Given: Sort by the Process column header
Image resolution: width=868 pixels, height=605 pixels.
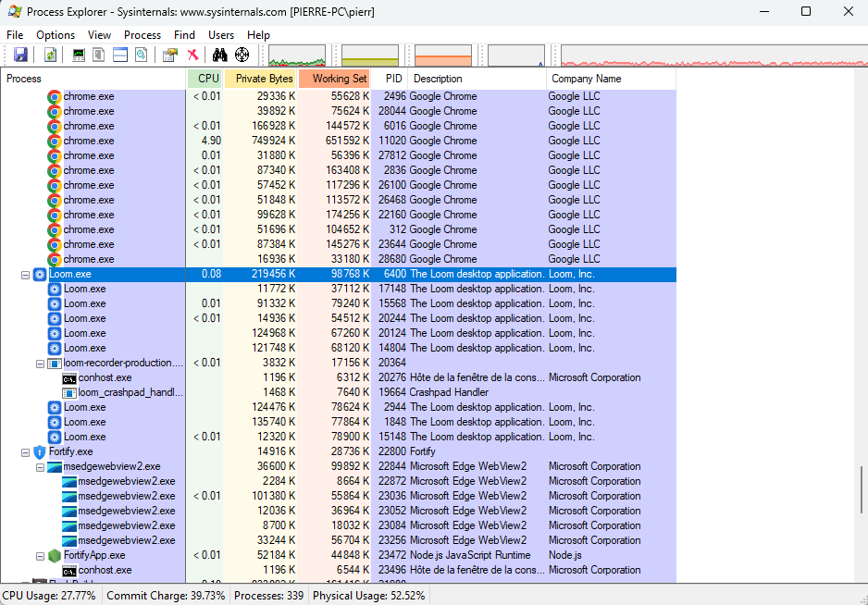Looking at the screenshot, I should pos(93,79).
